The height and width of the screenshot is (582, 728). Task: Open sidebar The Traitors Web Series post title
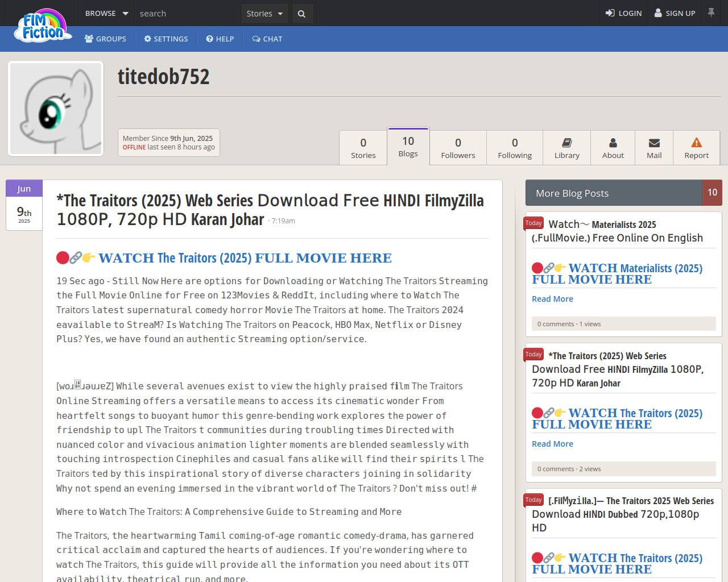tap(618, 369)
